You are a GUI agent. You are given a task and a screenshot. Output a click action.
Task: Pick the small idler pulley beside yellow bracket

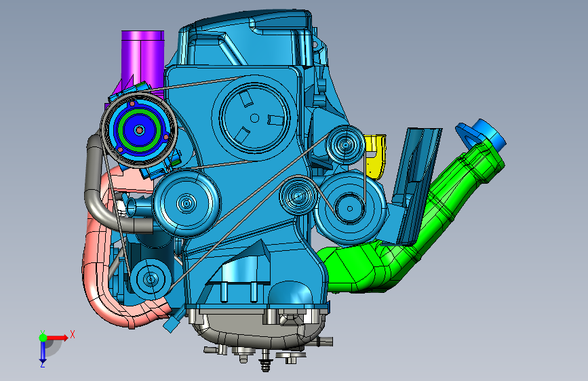[x=345, y=144]
